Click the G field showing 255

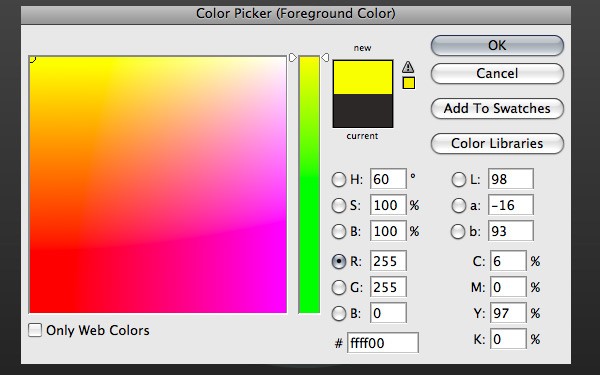pos(388,287)
